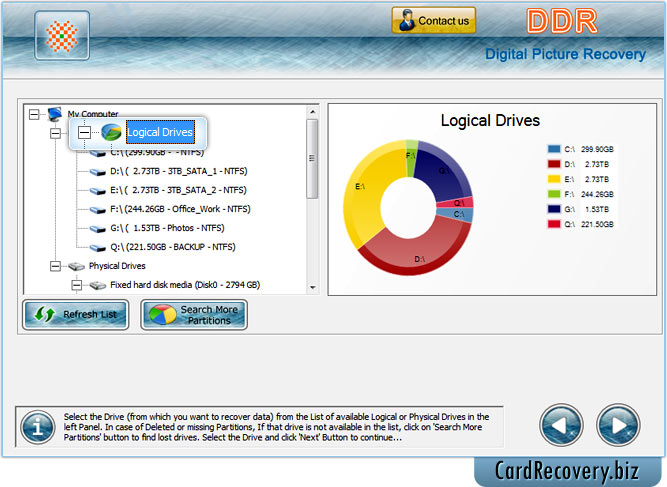Image resolution: width=667 pixels, height=487 pixels.
Task: Click the 221.50GB legend value
Action: point(597,224)
